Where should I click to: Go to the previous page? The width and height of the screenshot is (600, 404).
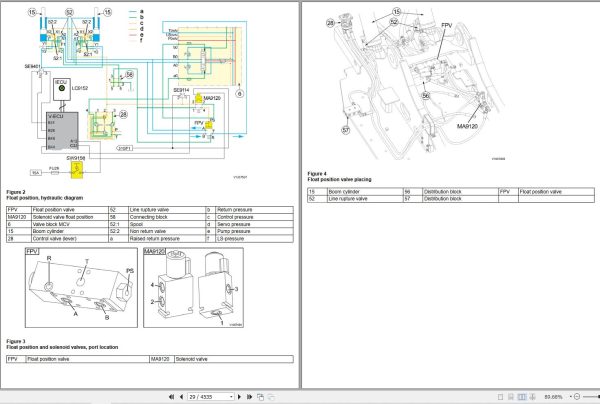tap(181, 397)
